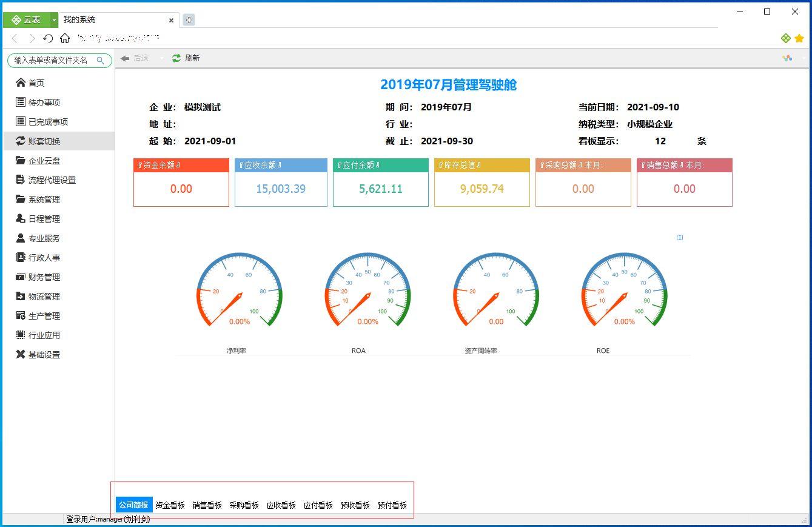Click the yellow star favorite icon

coord(799,38)
